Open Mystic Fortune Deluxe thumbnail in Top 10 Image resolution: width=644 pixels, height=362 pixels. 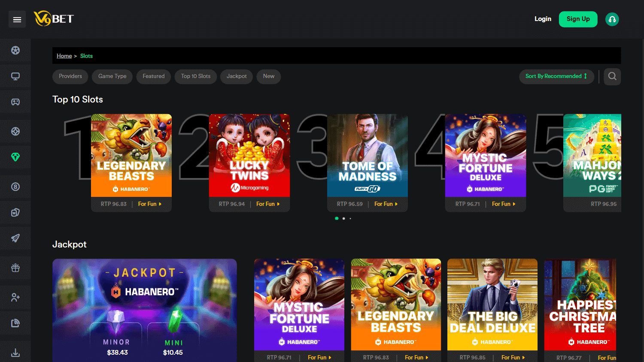tap(486, 155)
